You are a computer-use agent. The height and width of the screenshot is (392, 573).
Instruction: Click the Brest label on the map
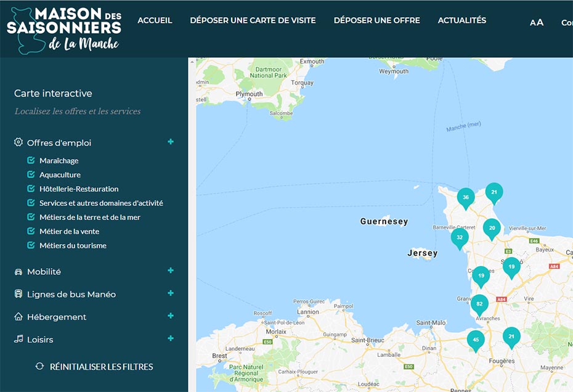(219, 356)
